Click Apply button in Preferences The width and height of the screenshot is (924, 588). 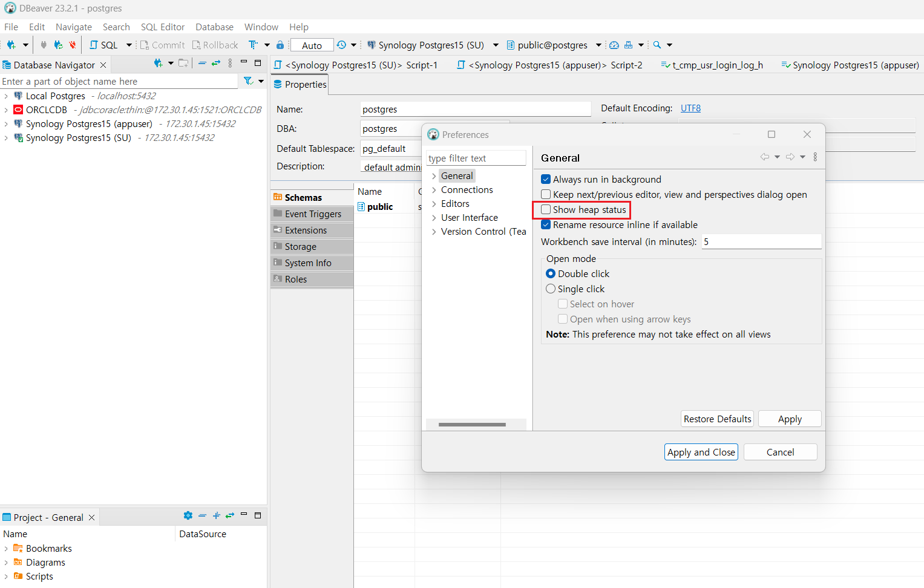790,419
